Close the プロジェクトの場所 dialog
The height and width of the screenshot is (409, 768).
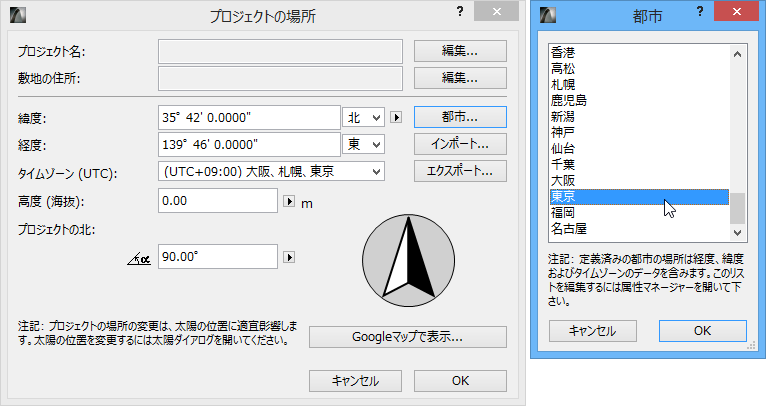coord(496,11)
